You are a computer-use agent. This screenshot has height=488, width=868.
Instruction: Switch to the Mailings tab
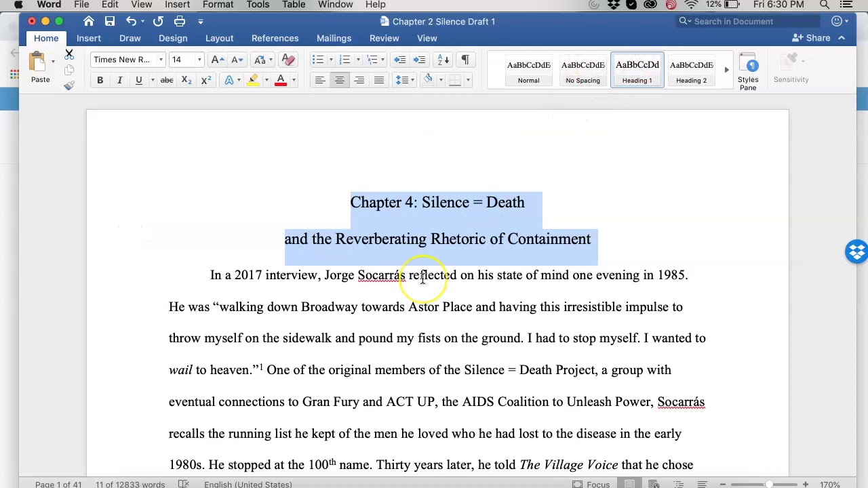tap(334, 38)
